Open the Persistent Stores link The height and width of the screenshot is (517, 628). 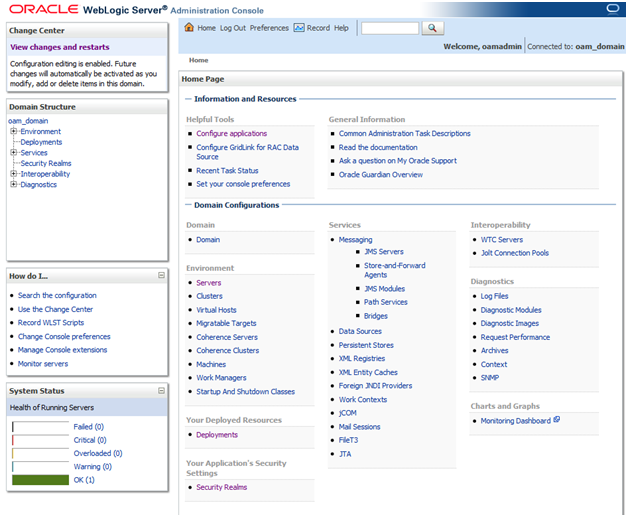click(x=366, y=345)
